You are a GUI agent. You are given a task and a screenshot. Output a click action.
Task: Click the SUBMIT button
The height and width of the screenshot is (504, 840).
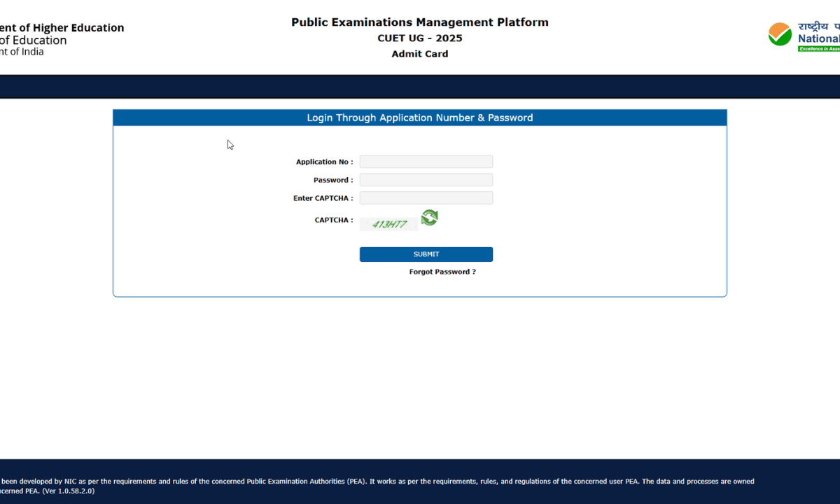tap(426, 254)
